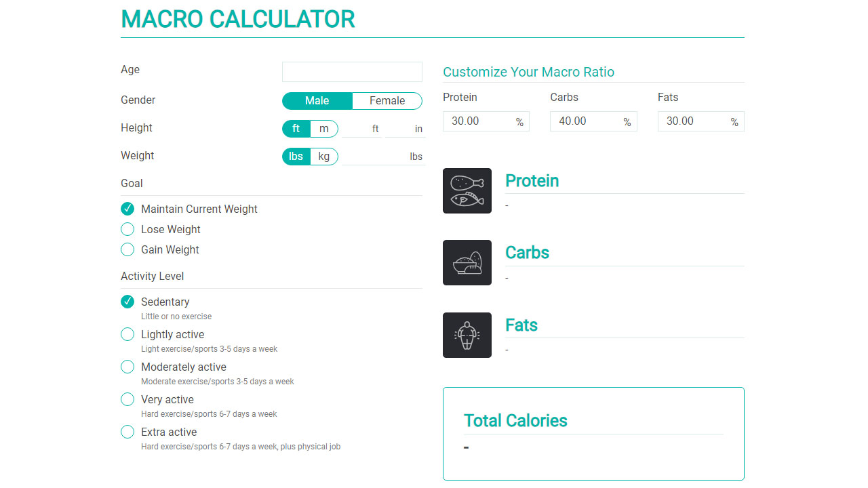Click the Protein percentage input box
The width and height of the screenshot is (868, 488).
481,121
